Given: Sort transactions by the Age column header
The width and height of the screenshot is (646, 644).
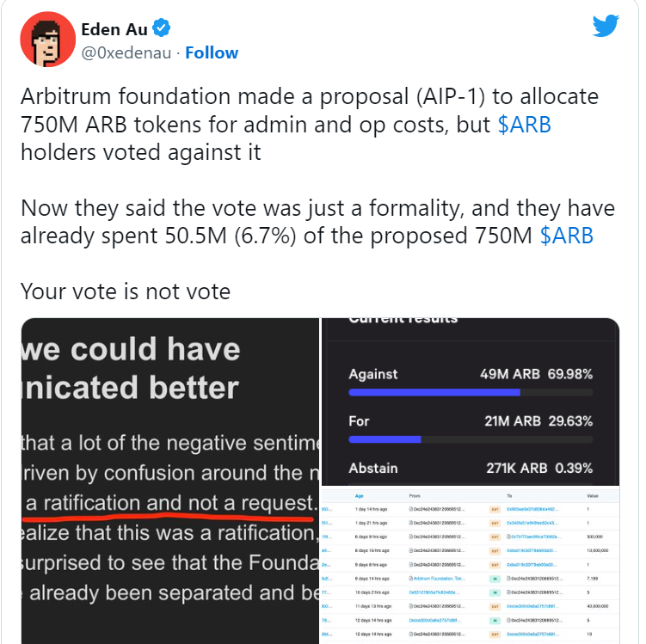Looking at the screenshot, I should 360,496.
